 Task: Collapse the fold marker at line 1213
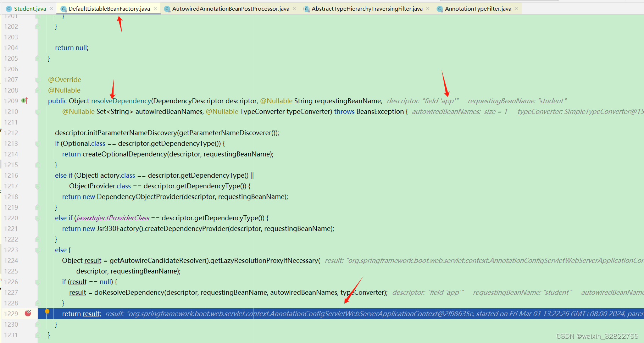38,144
